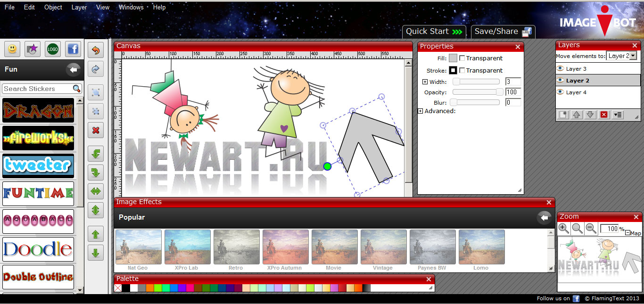Open the 'Move elements to' layer dropdown

click(621, 56)
